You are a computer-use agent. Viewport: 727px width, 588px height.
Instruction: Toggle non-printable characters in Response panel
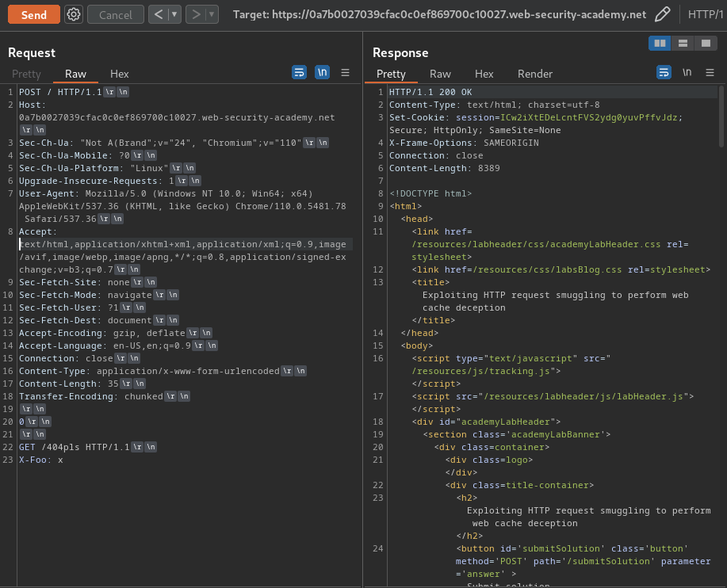tap(687, 72)
